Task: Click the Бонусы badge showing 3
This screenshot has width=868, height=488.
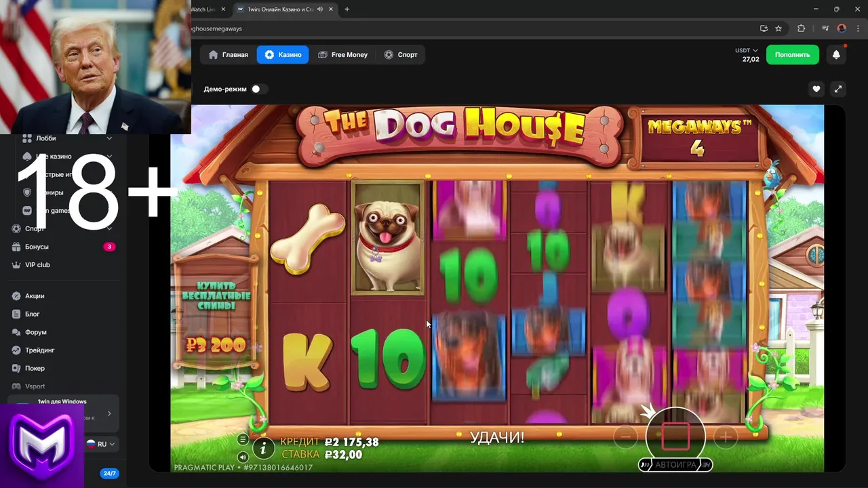Action: 109,247
